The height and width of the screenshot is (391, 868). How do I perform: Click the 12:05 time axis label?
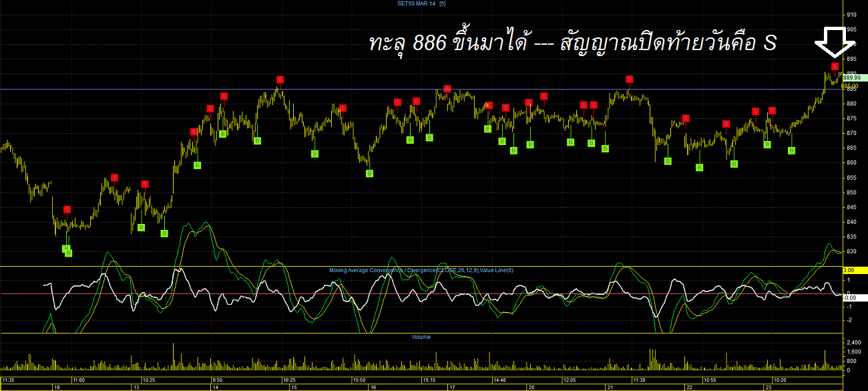click(x=570, y=379)
